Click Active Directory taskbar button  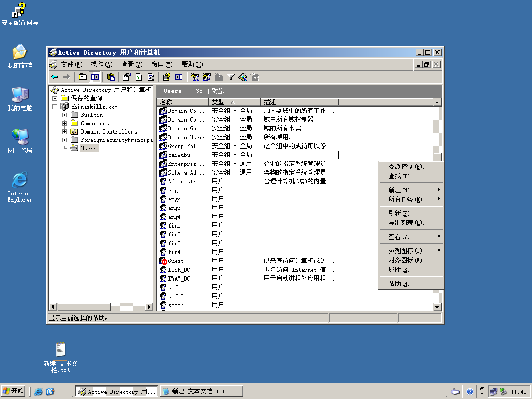117,392
